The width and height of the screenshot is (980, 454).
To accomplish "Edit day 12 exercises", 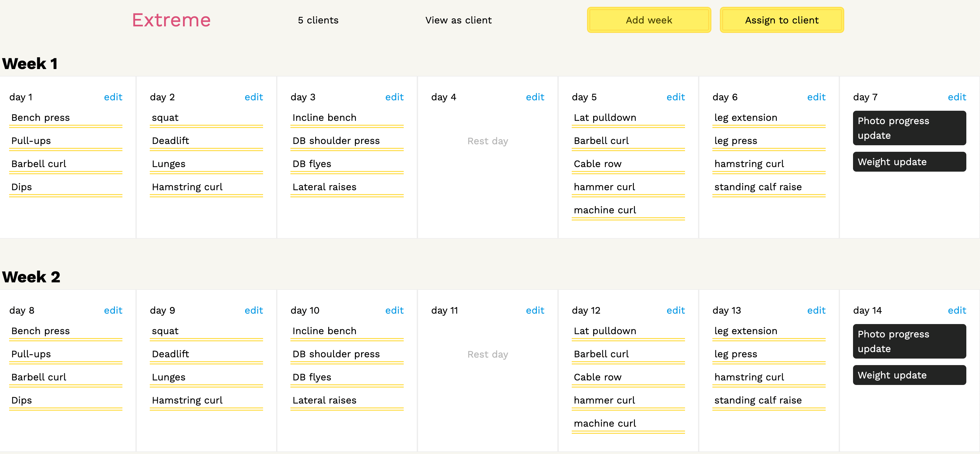I will (675, 310).
